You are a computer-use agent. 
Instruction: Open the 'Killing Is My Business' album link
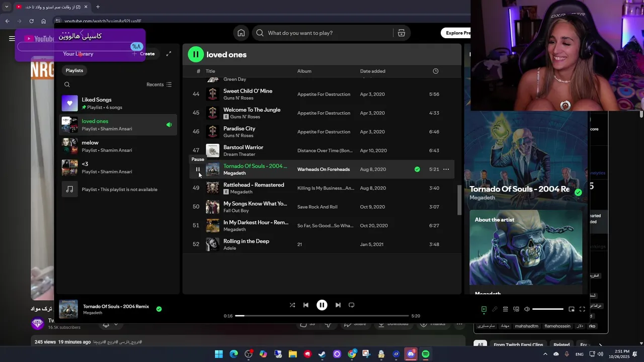326,188
